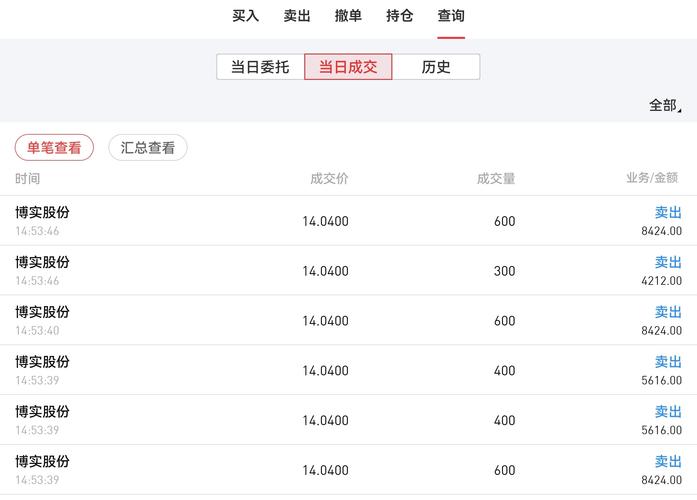Enable 单笔查看 mode
The height and width of the screenshot is (500, 697).
tap(54, 148)
